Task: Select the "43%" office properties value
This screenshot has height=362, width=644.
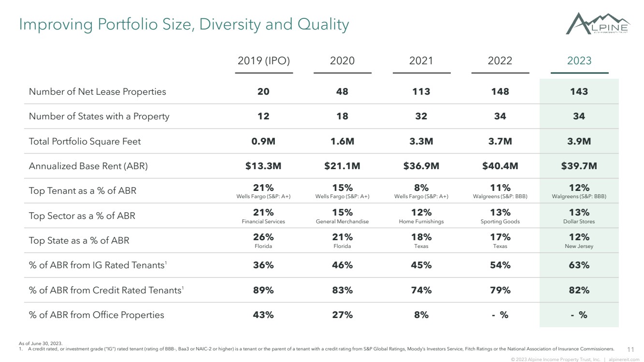Action: [x=263, y=315]
